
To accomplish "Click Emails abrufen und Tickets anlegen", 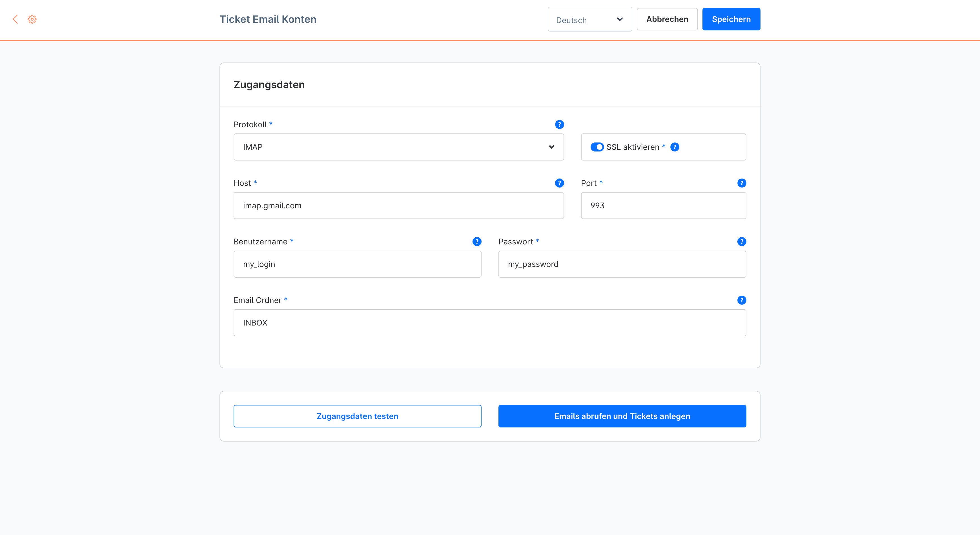I will [x=622, y=416].
